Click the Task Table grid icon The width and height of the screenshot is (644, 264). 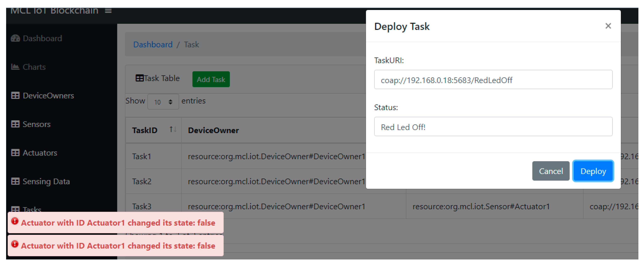click(140, 78)
